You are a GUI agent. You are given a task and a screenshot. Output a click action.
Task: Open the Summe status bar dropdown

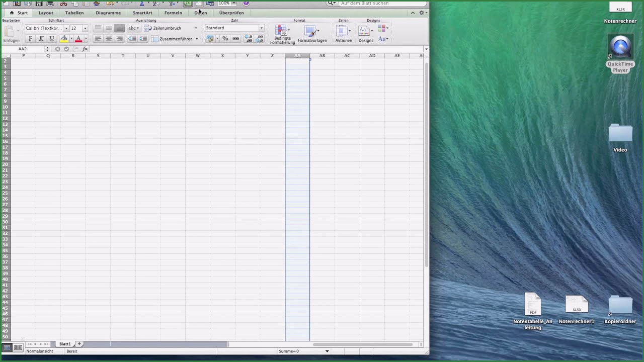(x=327, y=351)
